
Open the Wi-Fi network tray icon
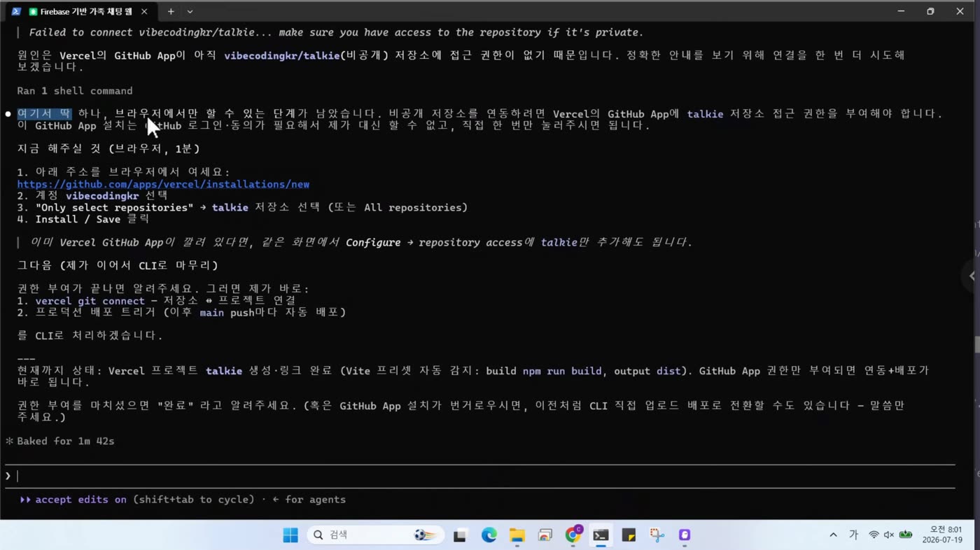pos(874,535)
